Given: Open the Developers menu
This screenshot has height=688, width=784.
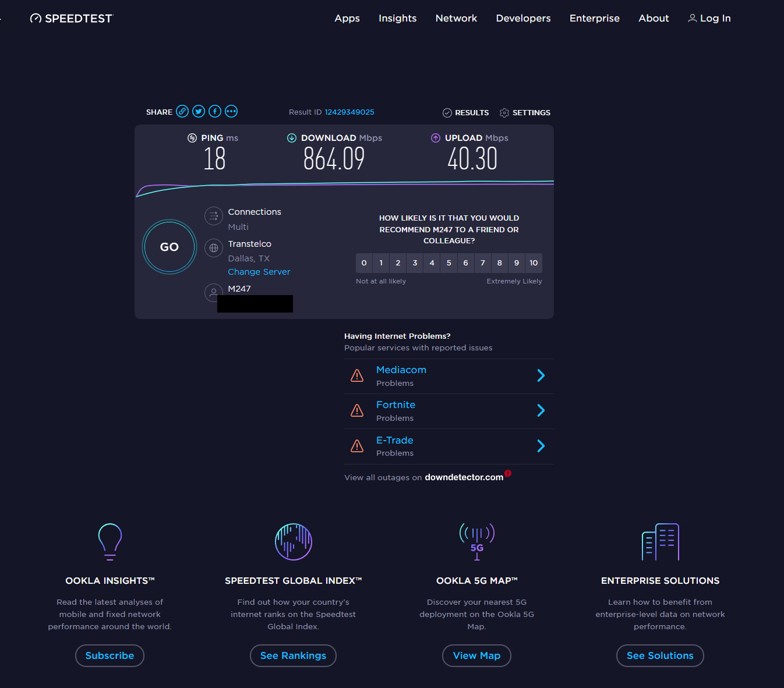Looking at the screenshot, I should 523,18.
